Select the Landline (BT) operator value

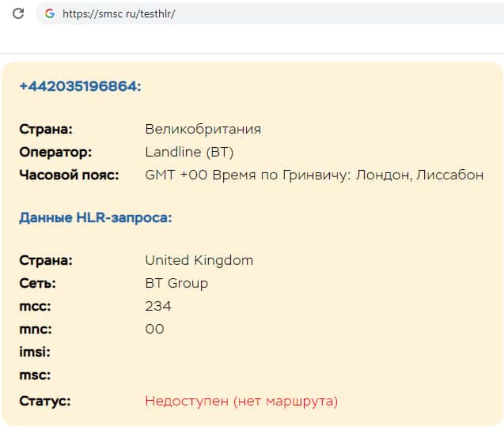pyautogui.click(x=189, y=152)
